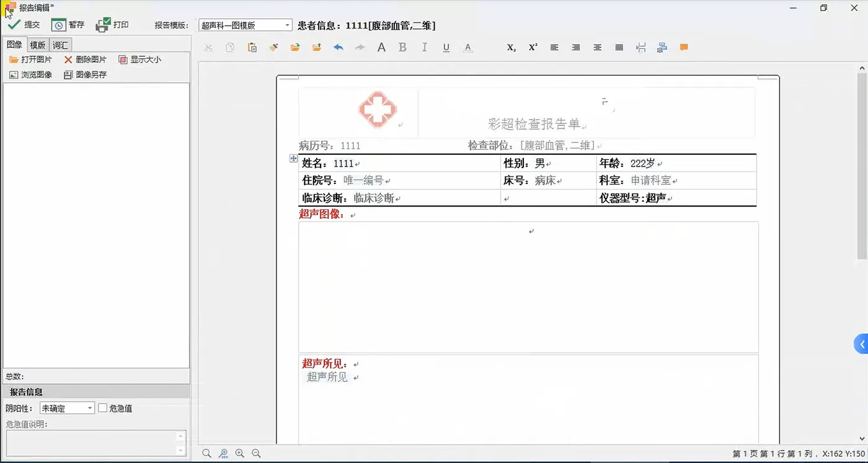Click the 彩超检查报告单 title

point(534,123)
